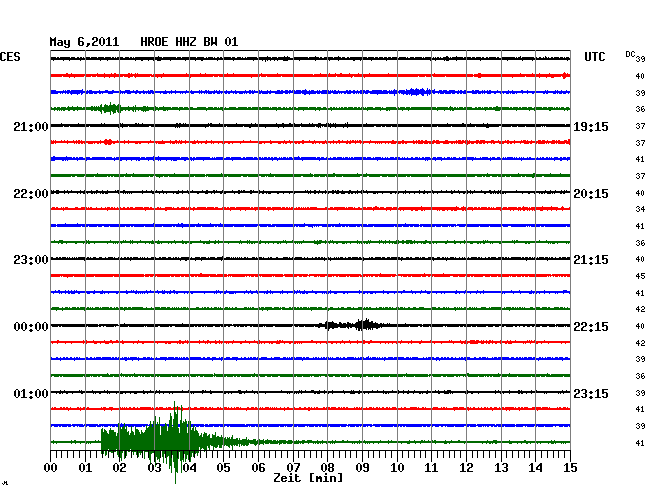
Task: Click the blue signal burst near minute 10
Action: click(x=416, y=92)
